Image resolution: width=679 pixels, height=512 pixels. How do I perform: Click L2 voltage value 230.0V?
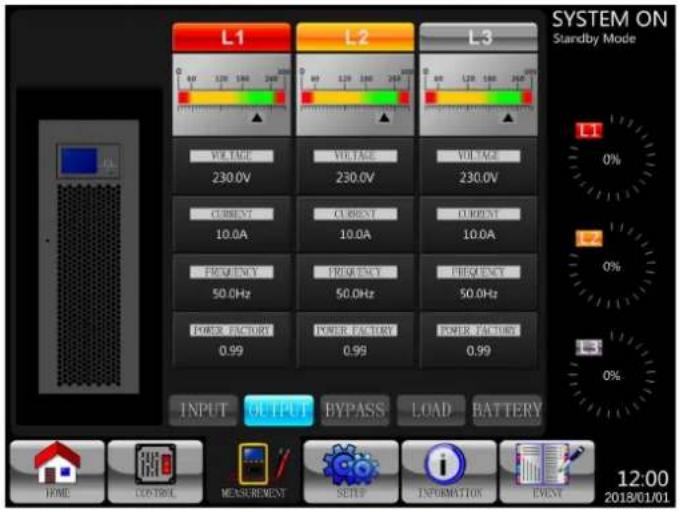point(355,178)
